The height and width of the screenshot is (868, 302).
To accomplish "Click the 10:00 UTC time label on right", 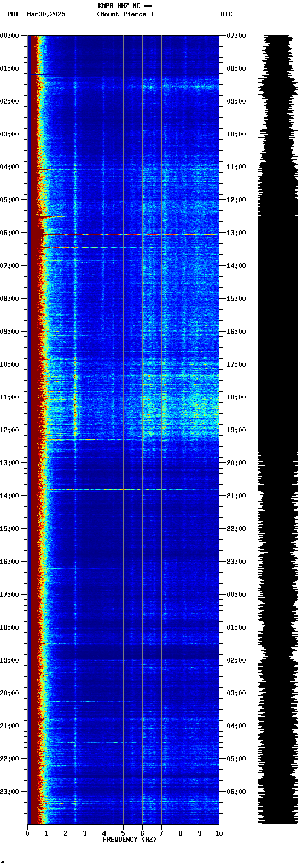I will point(236,134).
